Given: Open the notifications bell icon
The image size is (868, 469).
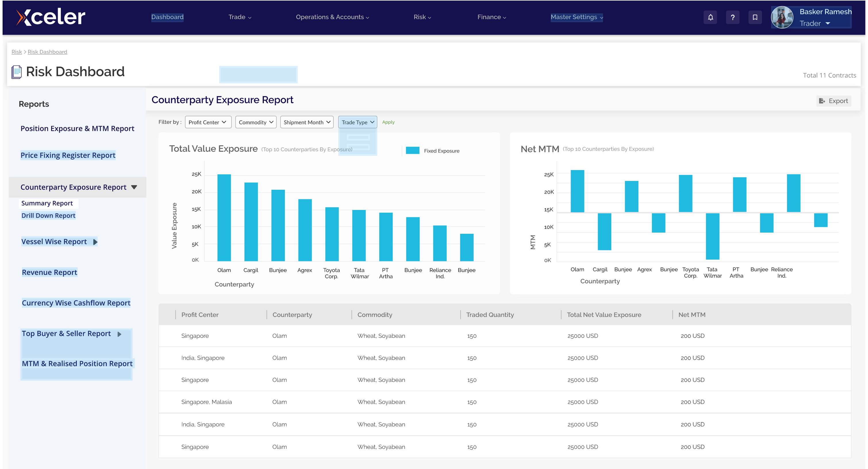Looking at the screenshot, I should click(x=710, y=17).
